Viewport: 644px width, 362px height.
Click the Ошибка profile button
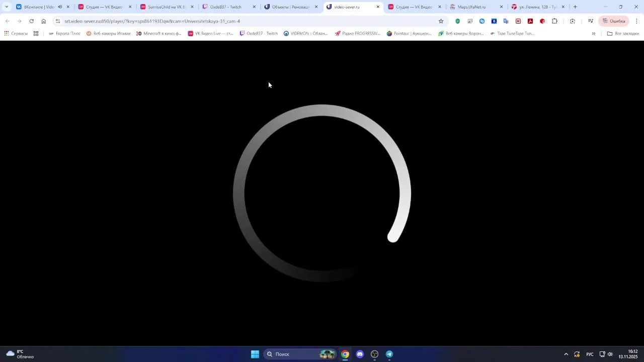pos(614,21)
